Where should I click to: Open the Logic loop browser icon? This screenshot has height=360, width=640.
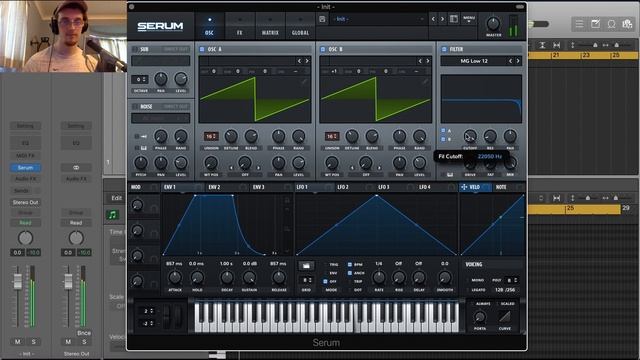point(611,24)
